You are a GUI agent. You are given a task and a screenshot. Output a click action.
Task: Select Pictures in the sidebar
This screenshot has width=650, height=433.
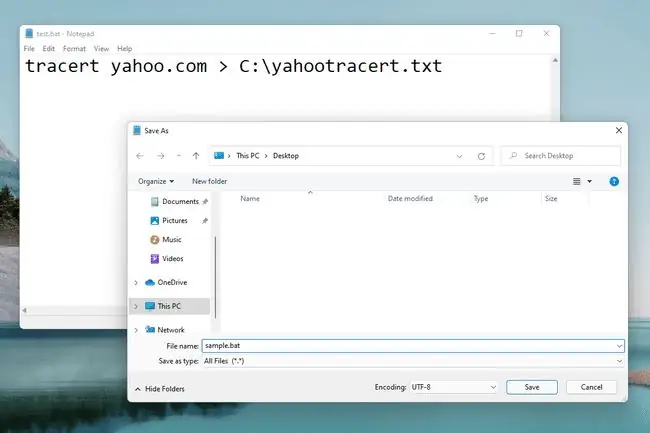coord(169,220)
